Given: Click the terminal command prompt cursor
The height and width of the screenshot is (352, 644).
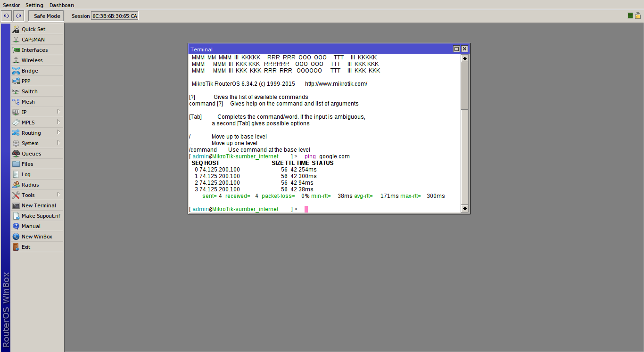Looking at the screenshot, I should [x=306, y=209].
